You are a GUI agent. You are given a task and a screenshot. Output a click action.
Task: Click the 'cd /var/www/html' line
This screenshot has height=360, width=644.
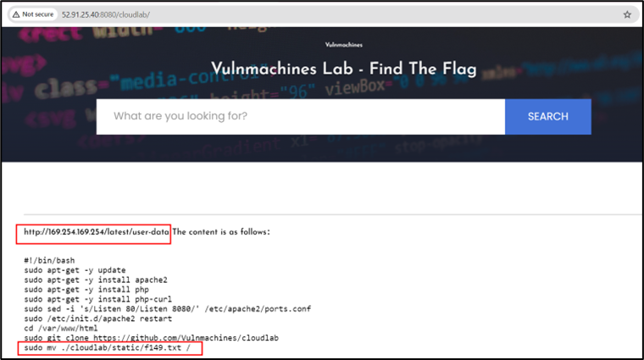[61, 329]
